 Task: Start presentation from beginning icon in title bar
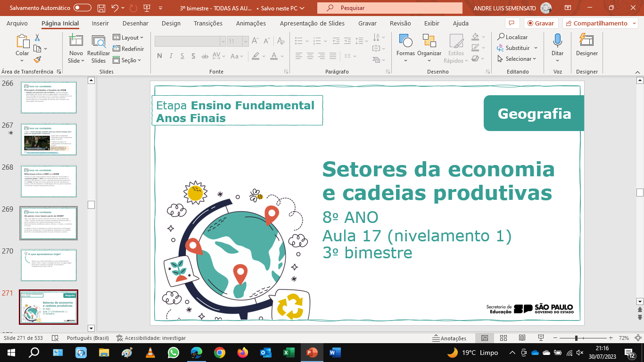coord(148,8)
